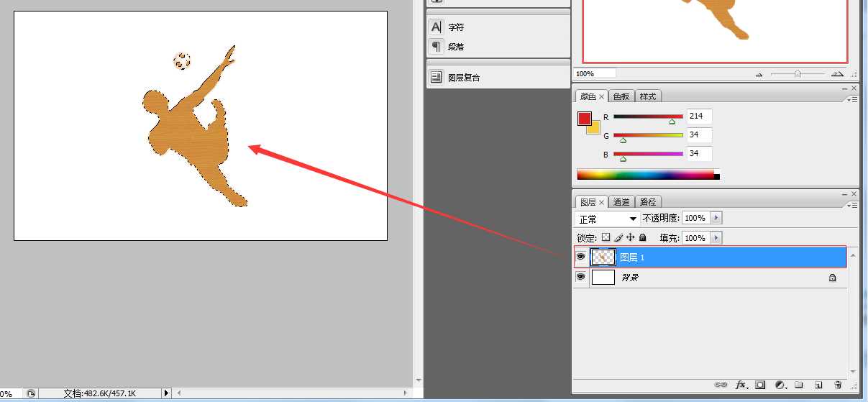Toggle lock all padlock icon
The width and height of the screenshot is (868, 402).
click(642, 237)
